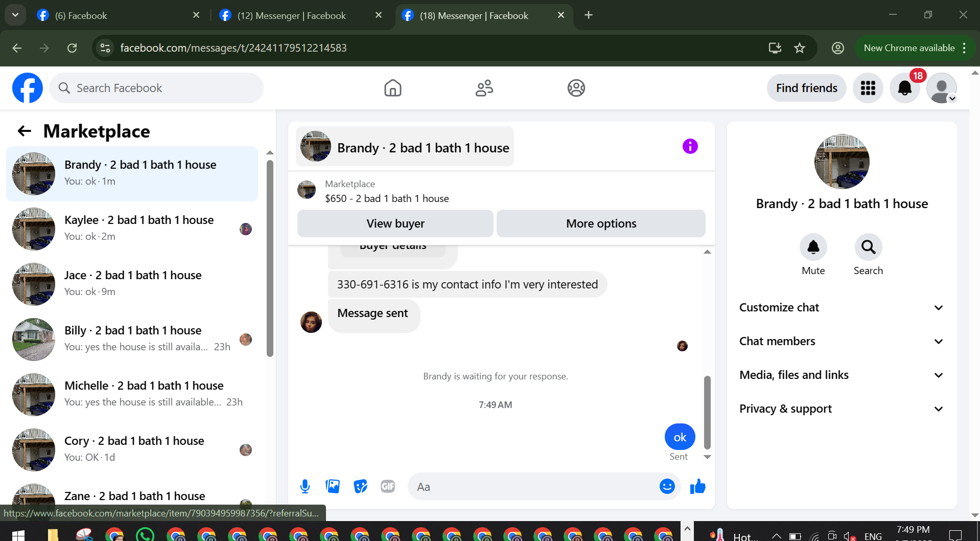
Task: Open Jace's conversation
Action: point(132,284)
